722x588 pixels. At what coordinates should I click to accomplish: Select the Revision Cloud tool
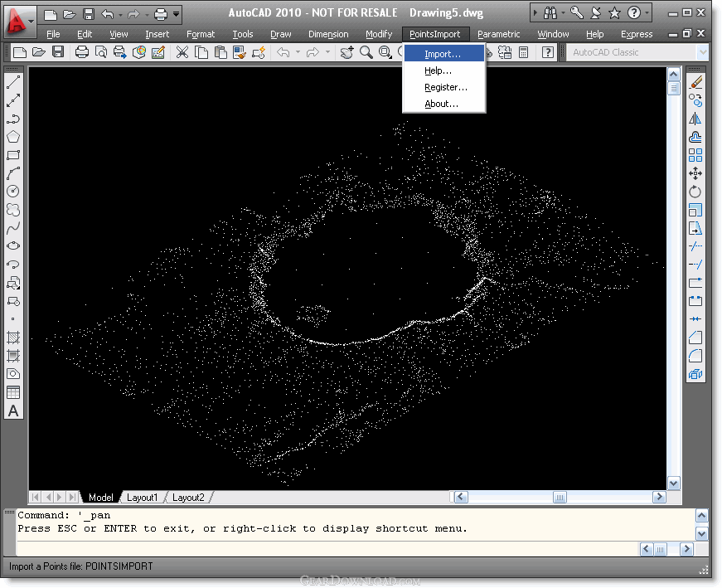(x=13, y=210)
